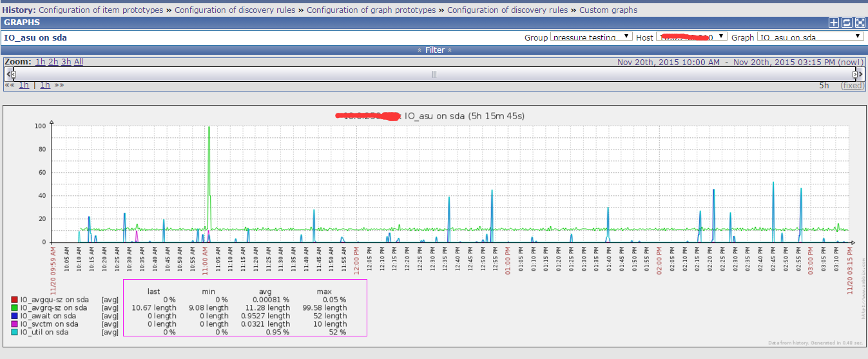Click legend text IO_await on sda
The image size is (868, 359).
[48, 316]
